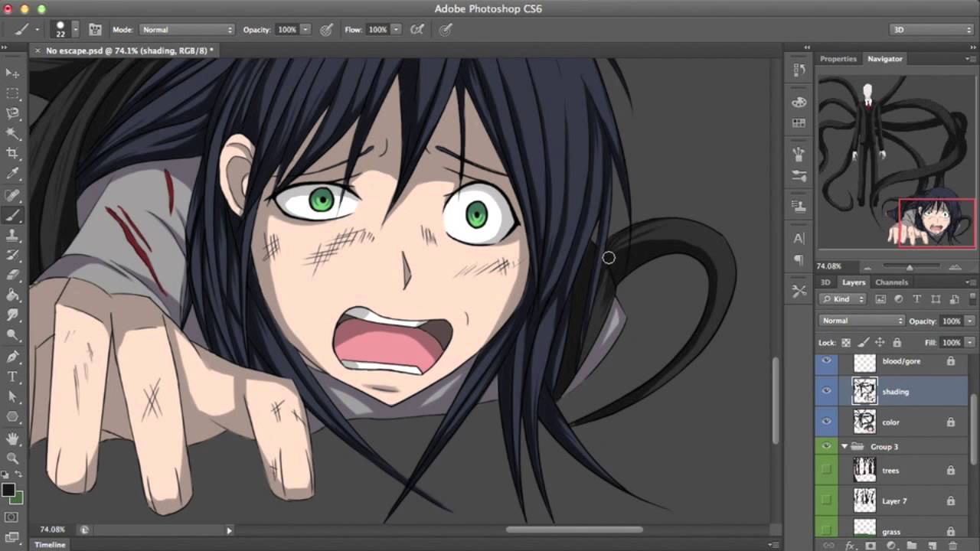Show the trees layer

coord(826,470)
